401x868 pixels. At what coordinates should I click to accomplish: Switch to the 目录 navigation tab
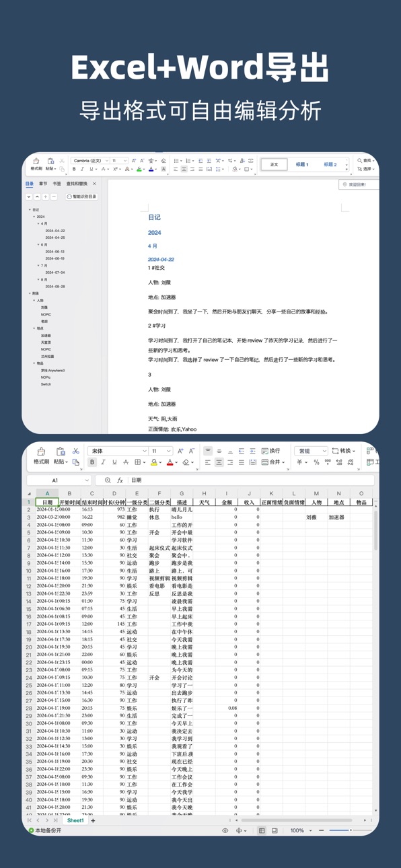coord(29,184)
